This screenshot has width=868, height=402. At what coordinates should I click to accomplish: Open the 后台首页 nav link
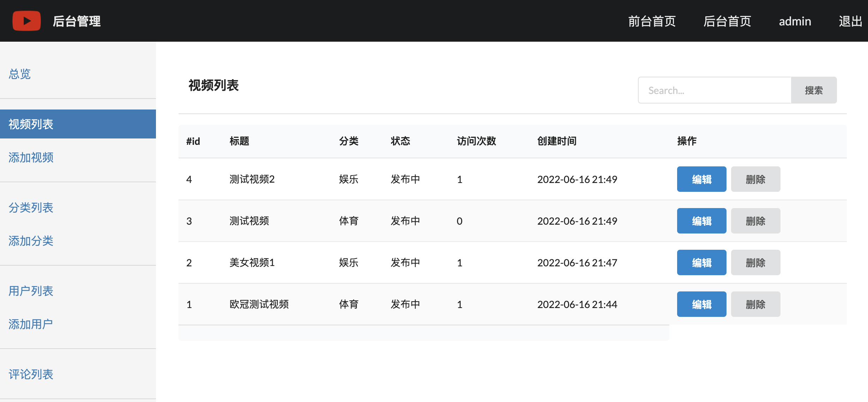(x=727, y=21)
